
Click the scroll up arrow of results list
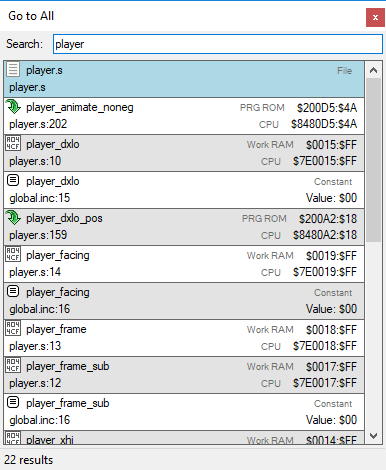pos(373,70)
